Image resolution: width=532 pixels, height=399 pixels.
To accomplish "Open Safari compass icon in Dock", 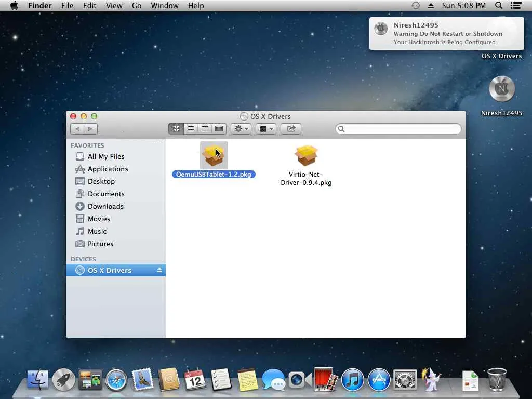I will tap(116, 380).
